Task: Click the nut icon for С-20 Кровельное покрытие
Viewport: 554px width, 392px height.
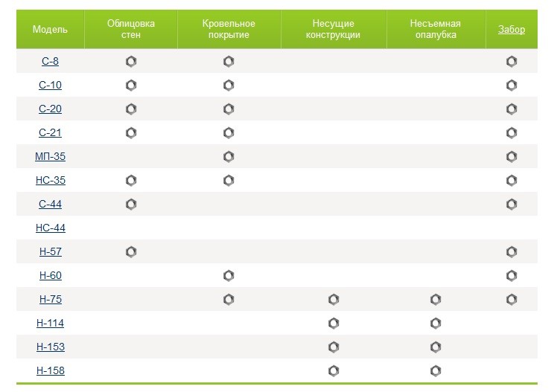Action: 229,109
